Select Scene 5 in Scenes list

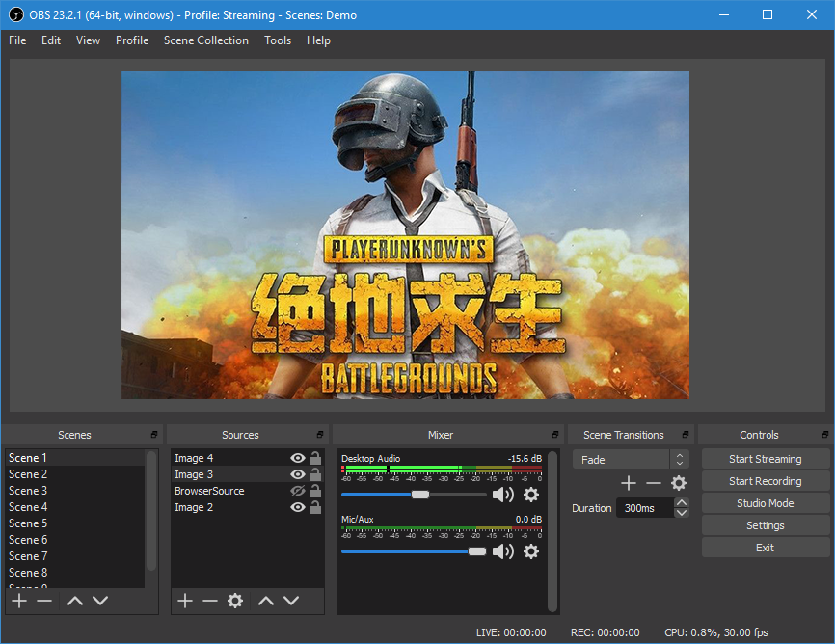pyautogui.click(x=75, y=523)
